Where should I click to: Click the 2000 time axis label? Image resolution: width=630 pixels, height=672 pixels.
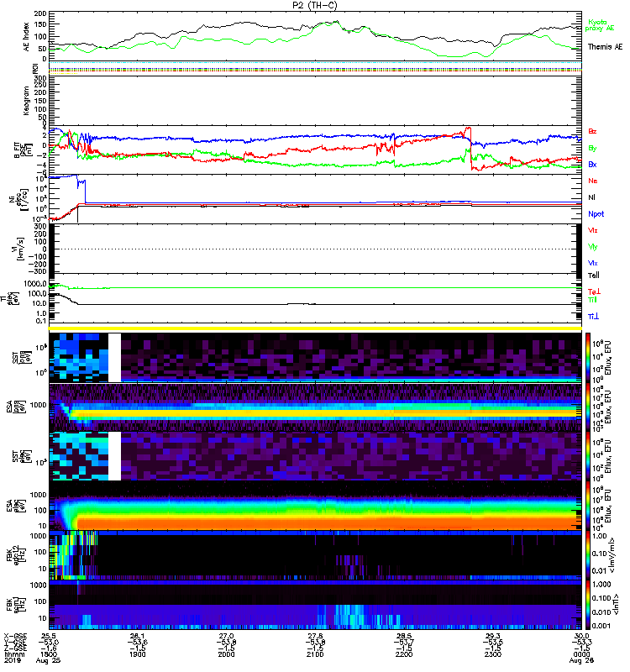[x=226, y=654]
